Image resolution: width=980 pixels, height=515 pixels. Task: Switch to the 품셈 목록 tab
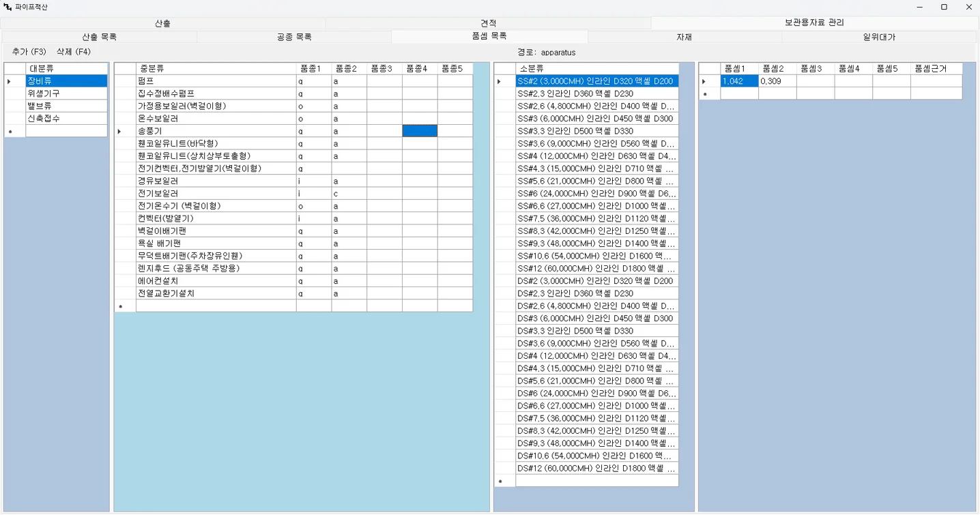pyautogui.click(x=489, y=36)
